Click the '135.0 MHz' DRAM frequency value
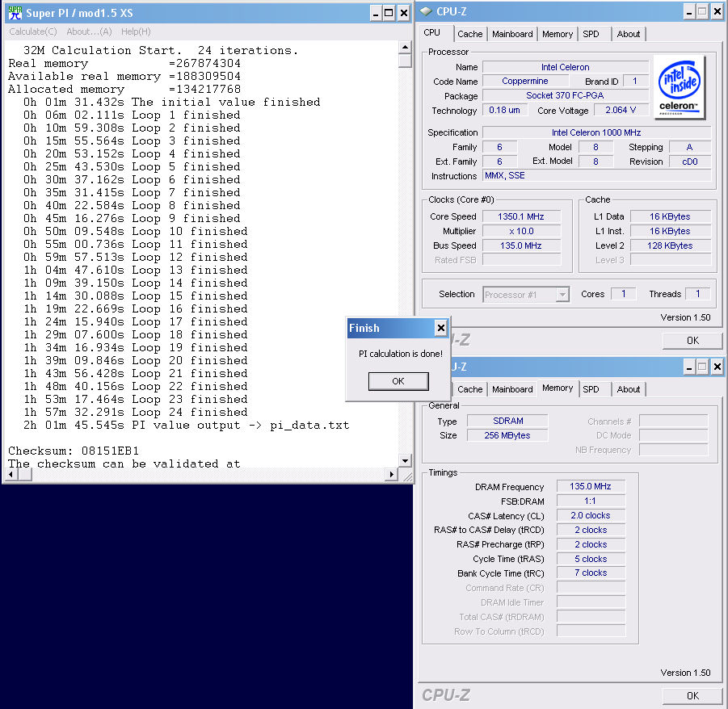 (591, 486)
